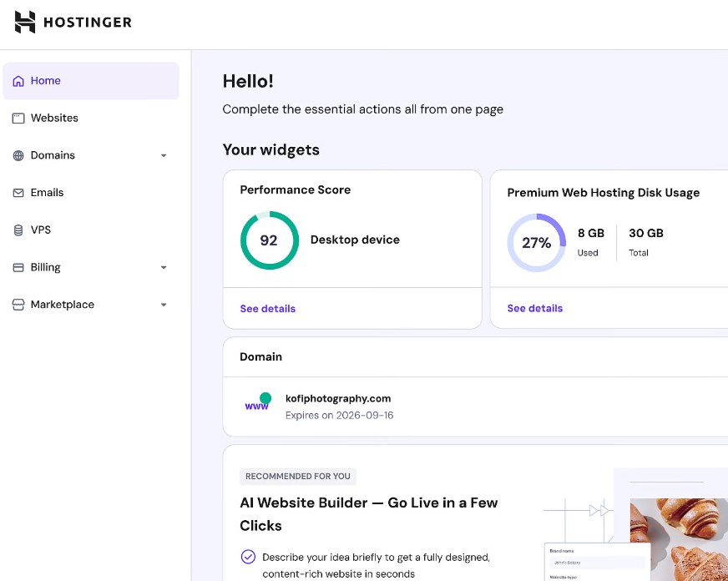
Task: Expand the Billing dropdown arrow
Action: (x=164, y=268)
